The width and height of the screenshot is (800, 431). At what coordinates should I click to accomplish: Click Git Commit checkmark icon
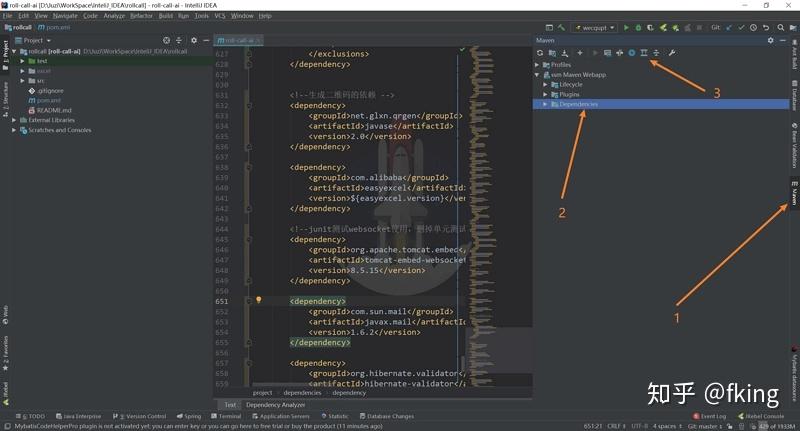point(741,28)
